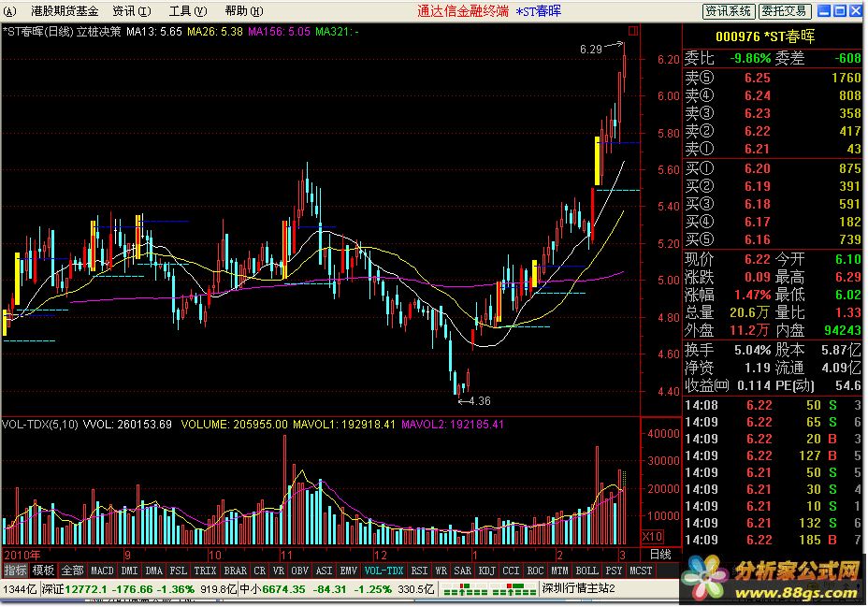
Task: Click the 日线 period label
Action: [x=659, y=555]
